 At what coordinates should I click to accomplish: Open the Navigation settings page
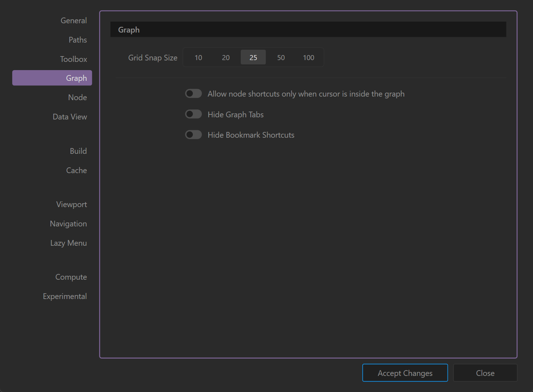68,224
